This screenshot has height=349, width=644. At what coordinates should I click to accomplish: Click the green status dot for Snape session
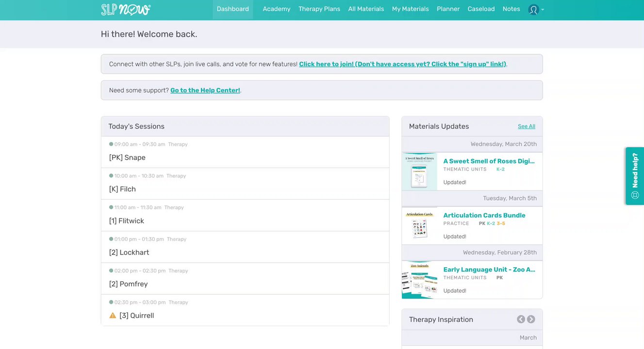111,144
